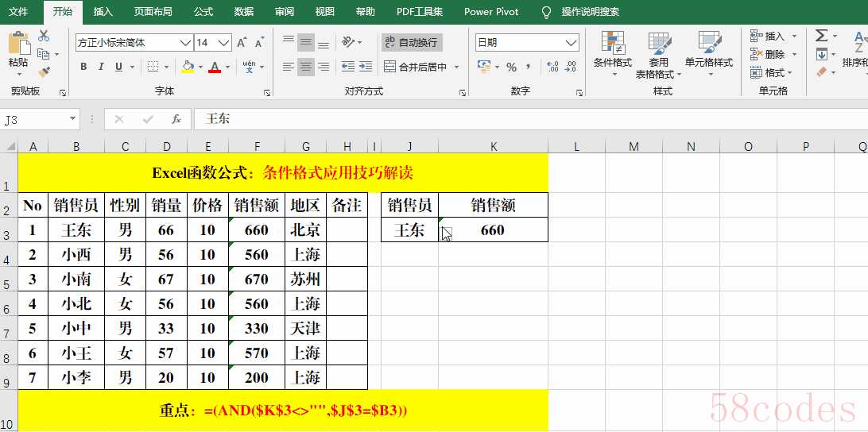This screenshot has width=868, height=432.
Task: Click the accounting currency format icon
Action: pyautogui.click(x=484, y=67)
